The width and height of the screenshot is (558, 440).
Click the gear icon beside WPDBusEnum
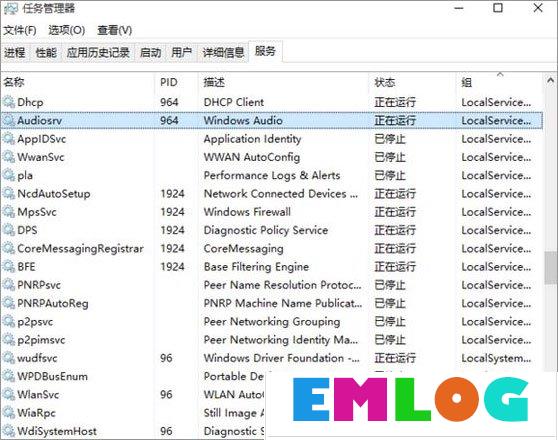coord(9,376)
